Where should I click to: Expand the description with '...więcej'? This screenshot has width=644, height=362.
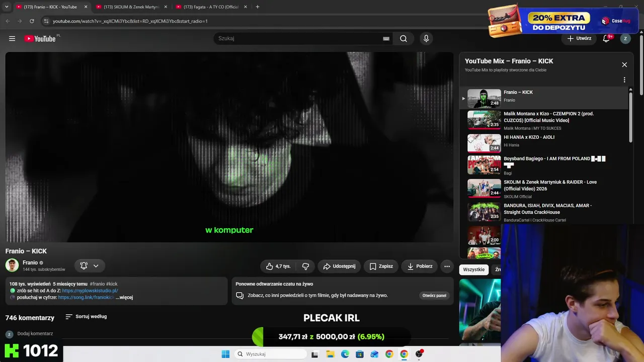point(124,298)
